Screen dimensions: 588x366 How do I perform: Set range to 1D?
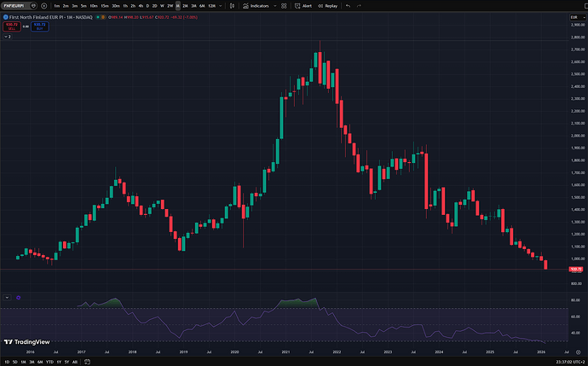pos(7,362)
